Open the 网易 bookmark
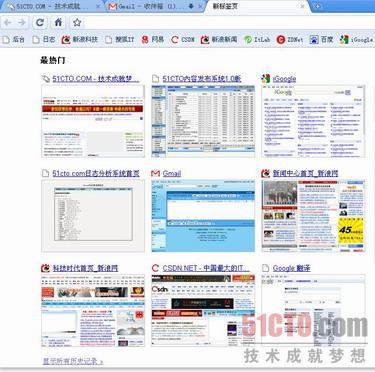The image size is (375, 372). 153,39
